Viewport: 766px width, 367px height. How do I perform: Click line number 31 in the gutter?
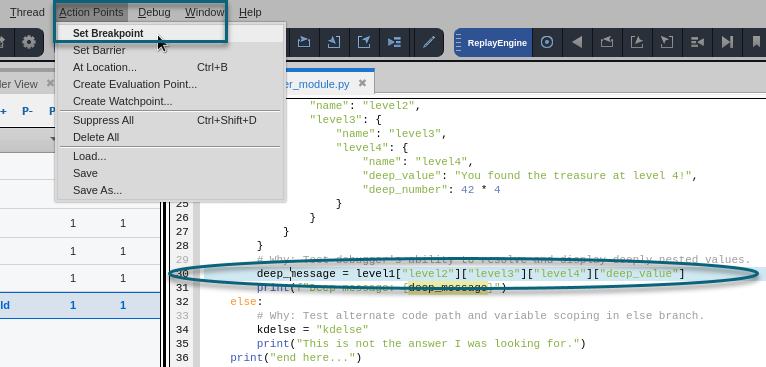coord(182,288)
